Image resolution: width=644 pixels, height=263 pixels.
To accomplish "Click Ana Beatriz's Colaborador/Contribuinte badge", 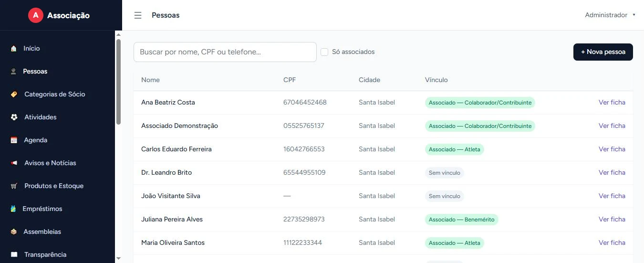I will [480, 103].
